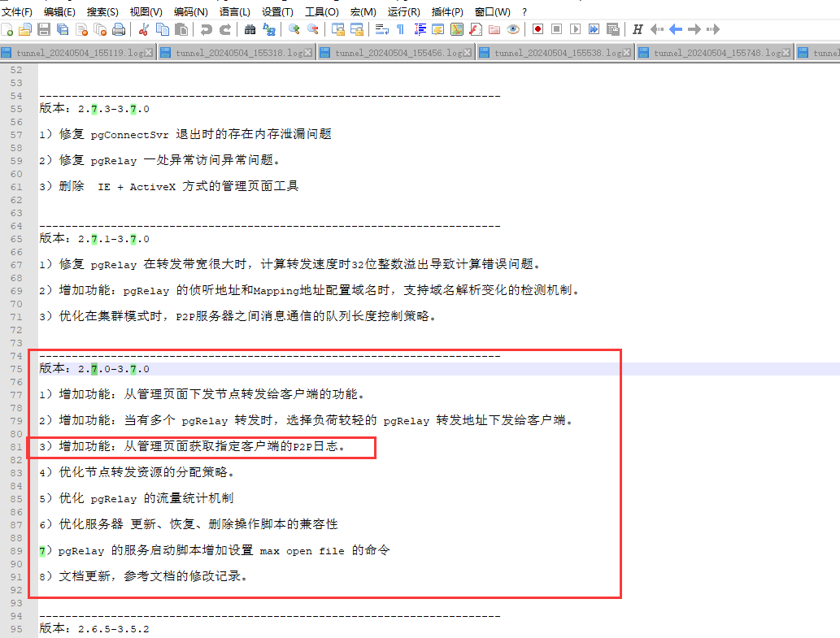Click the Print icon in toolbar
Viewport: 840px width, 638px height.
[119, 30]
